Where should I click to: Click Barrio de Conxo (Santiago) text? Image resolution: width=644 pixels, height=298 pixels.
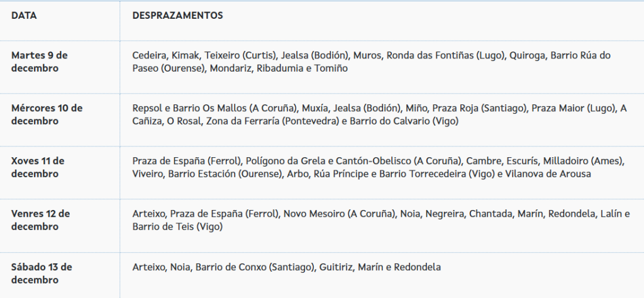click(254, 267)
